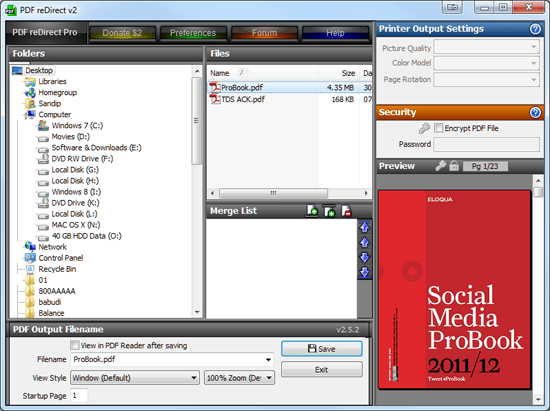The image size is (550, 411).
Task: Move merge item to top arrow
Action: click(365, 227)
